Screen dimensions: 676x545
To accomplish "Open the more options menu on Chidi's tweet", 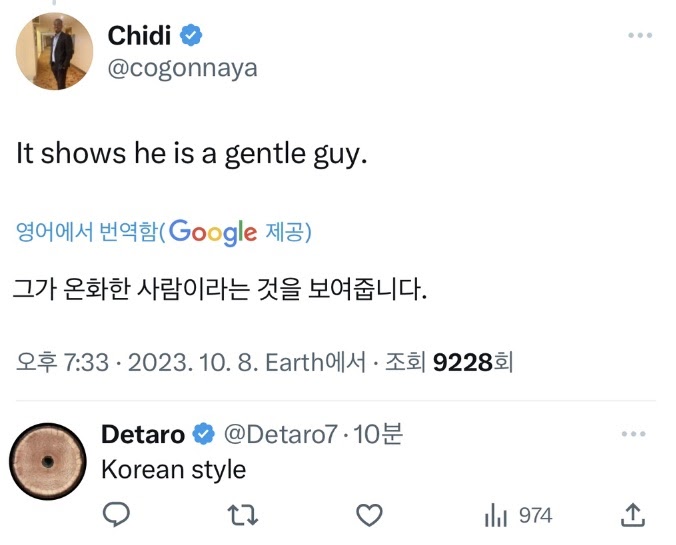I will click(640, 35).
